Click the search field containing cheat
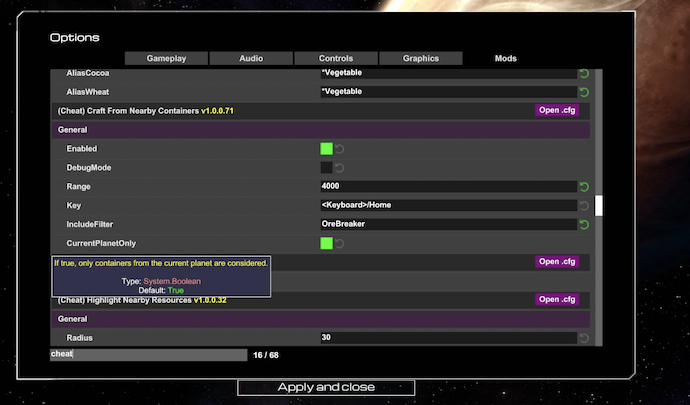The image size is (690, 405). point(148,355)
